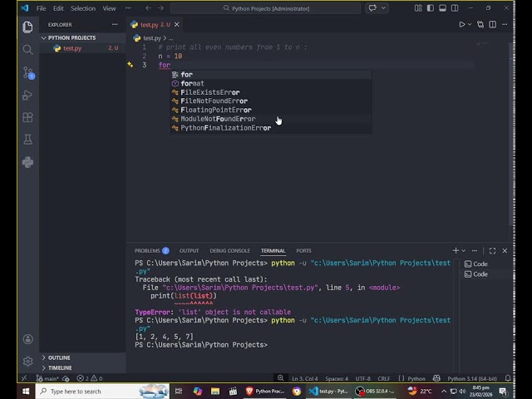Open changes compare icon in editor toolbar
Viewport: 532px width, 399px height.
point(480,24)
